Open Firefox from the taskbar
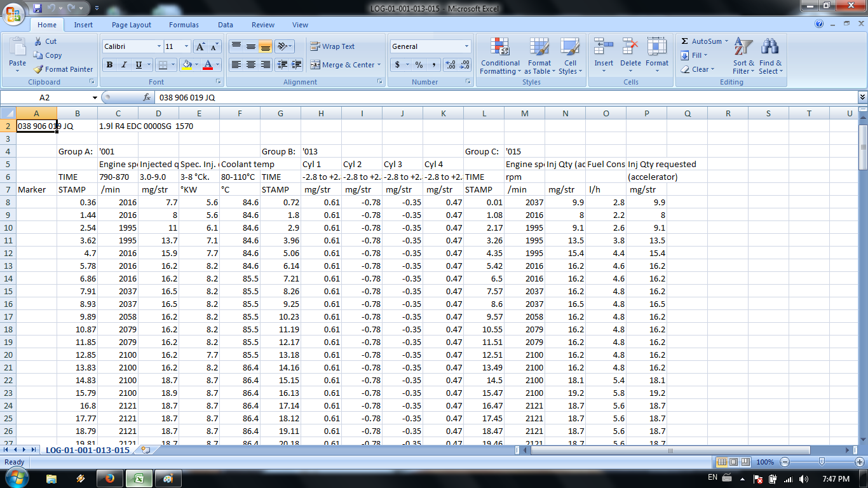Image resolution: width=868 pixels, height=488 pixels. coord(109,478)
